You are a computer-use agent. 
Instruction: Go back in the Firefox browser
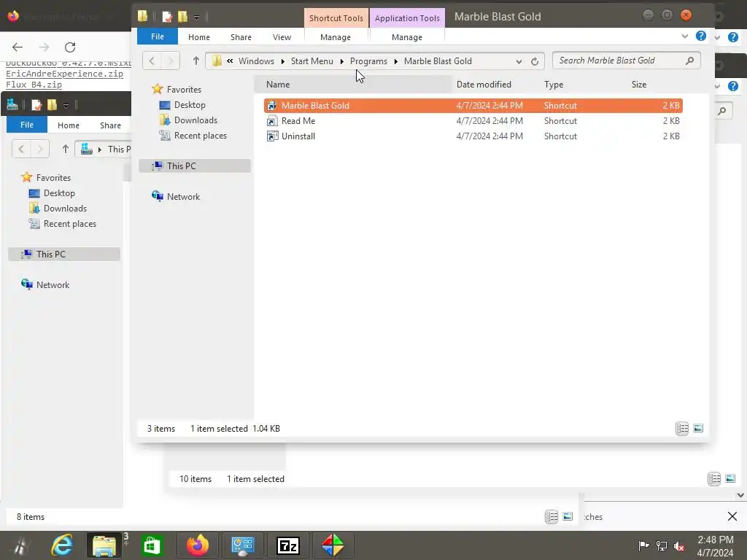coord(18,47)
